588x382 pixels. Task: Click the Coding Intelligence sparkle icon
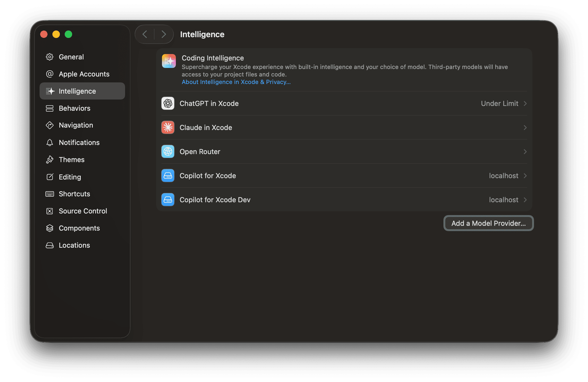point(169,61)
